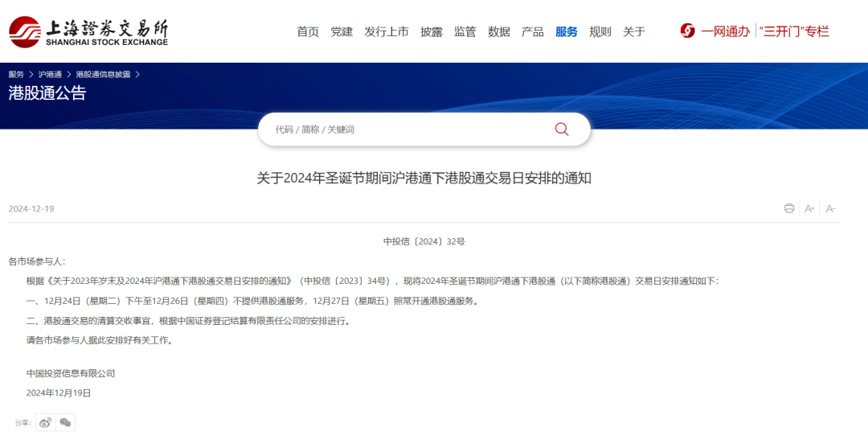This screenshot has width=868, height=448.
Task: Open the 监管 menu
Action: 465,31
